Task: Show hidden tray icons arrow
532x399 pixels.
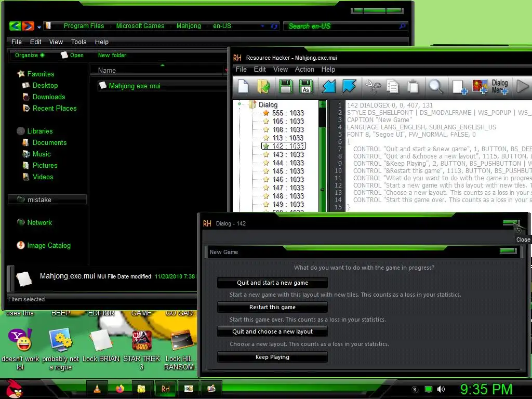Action: (415, 390)
